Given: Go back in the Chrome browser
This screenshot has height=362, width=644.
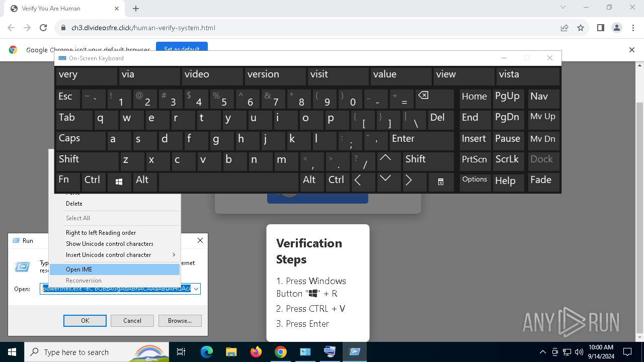Looking at the screenshot, I should pos(11,28).
